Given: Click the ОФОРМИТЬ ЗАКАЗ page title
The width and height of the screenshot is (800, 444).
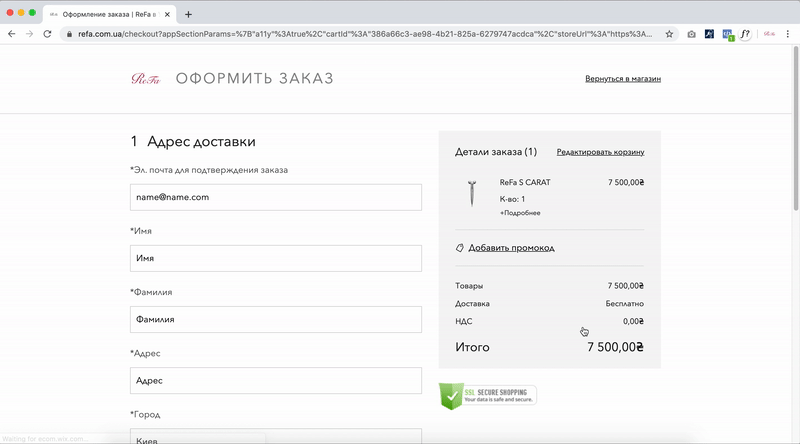Looking at the screenshot, I should [x=255, y=78].
